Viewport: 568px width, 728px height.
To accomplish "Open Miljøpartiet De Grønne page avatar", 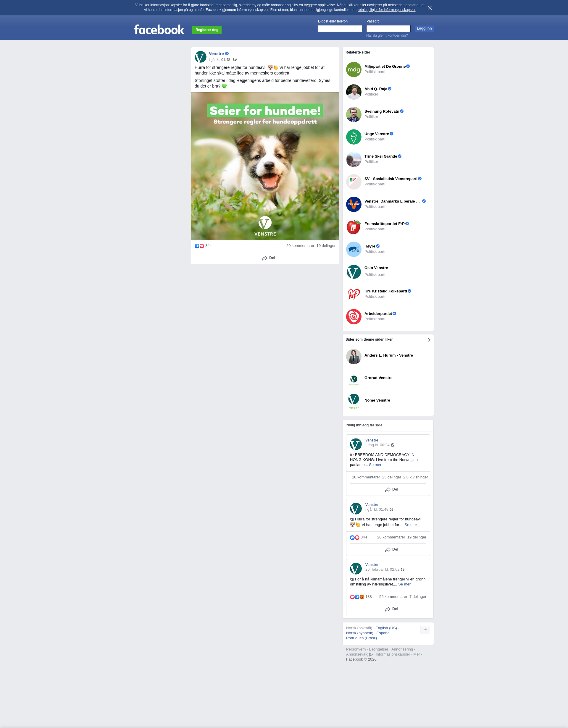I will pyautogui.click(x=354, y=69).
